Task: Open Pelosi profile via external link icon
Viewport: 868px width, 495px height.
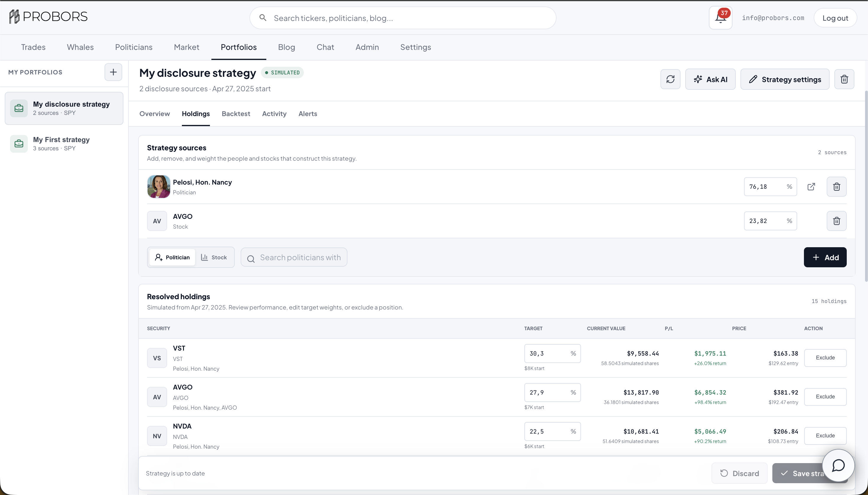Action: coord(811,187)
